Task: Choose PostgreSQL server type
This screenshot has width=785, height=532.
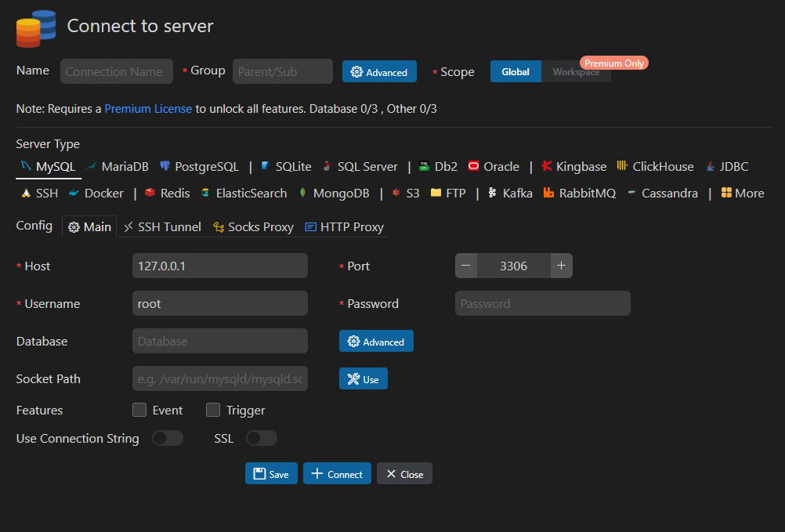Action: pyautogui.click(x=199, y=167)
